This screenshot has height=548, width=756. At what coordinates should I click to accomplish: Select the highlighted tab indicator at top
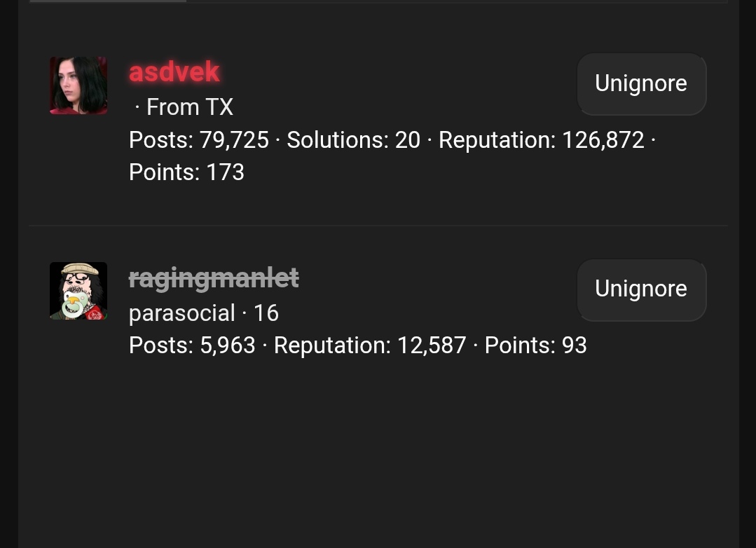[x=109, y=1]
